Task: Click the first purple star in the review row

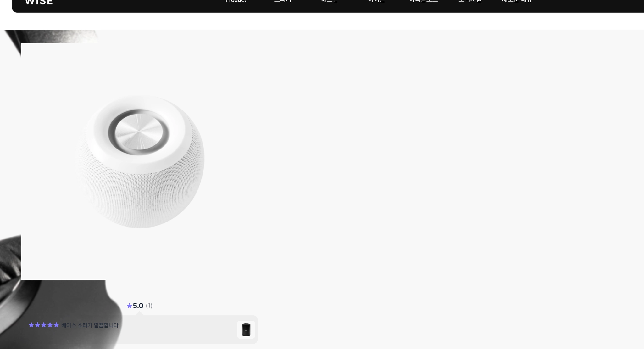Action: (x=31, y=325)
